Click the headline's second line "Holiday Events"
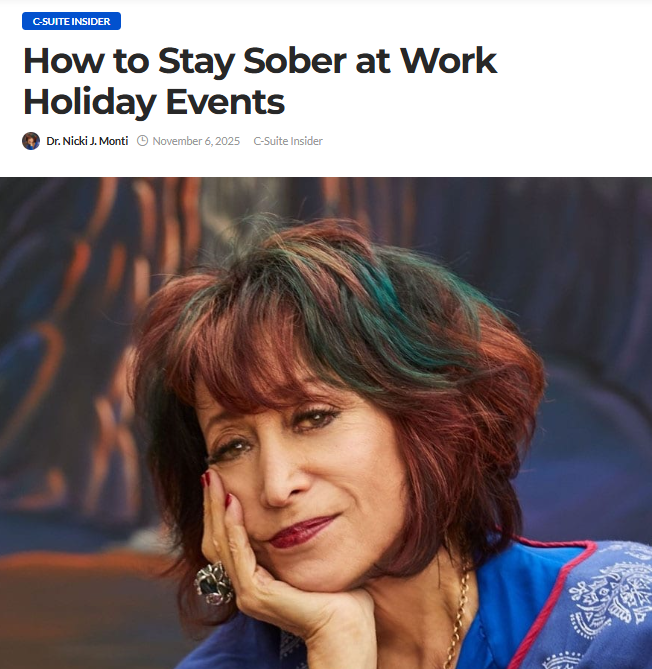This screenshot has width=652, height=669. pos(154,102)
